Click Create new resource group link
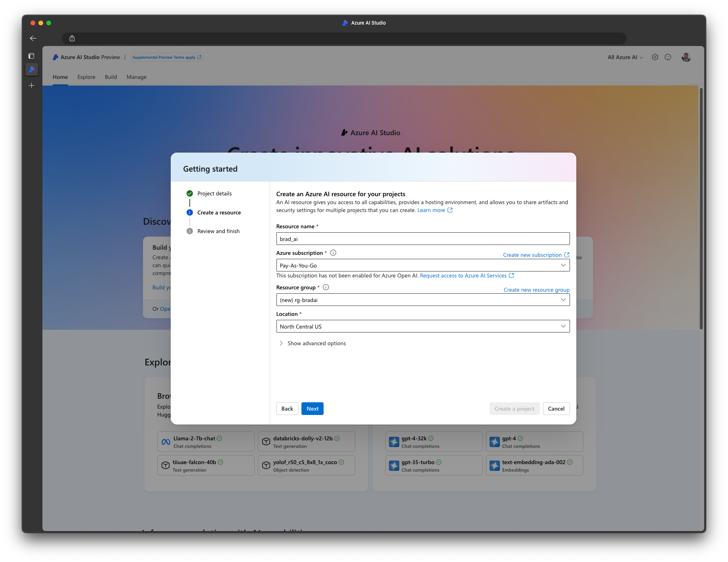The height and width of the screenshot is (562, 728). click(537, 290)
